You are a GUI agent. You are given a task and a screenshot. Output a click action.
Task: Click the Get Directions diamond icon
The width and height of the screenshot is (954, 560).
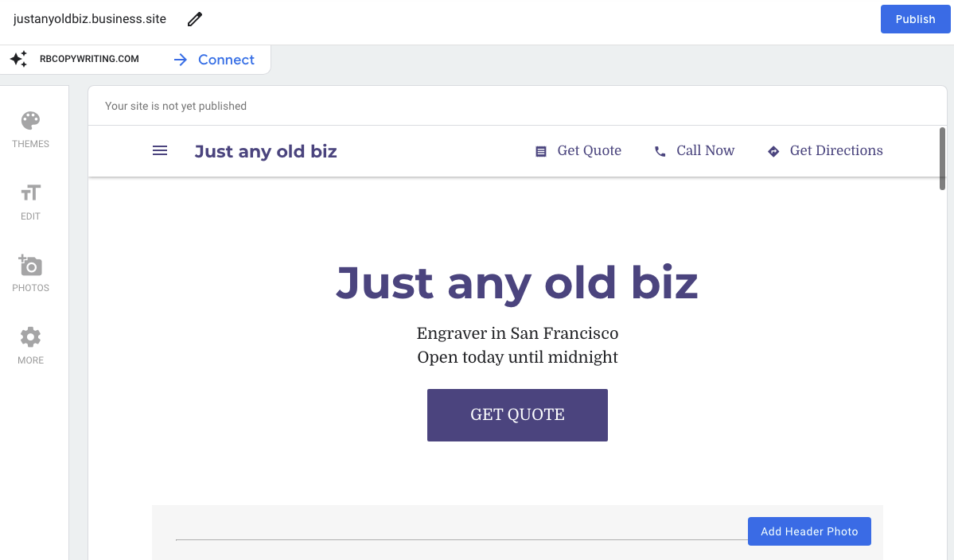pyautogui.click(x=773, y=151)
